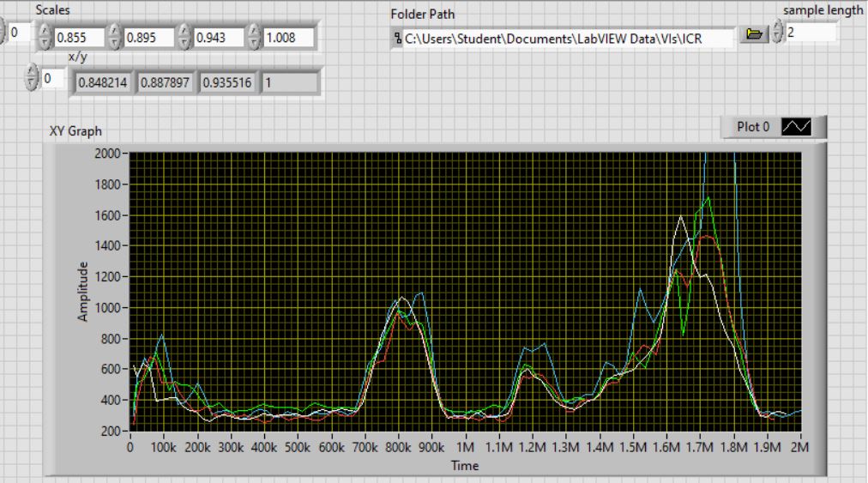Image resolution: width=868 pixels, height=483 pixels.
Task: Click the 2M end value on Time axis
Action: pyautogui.click(x=799, y=448)
